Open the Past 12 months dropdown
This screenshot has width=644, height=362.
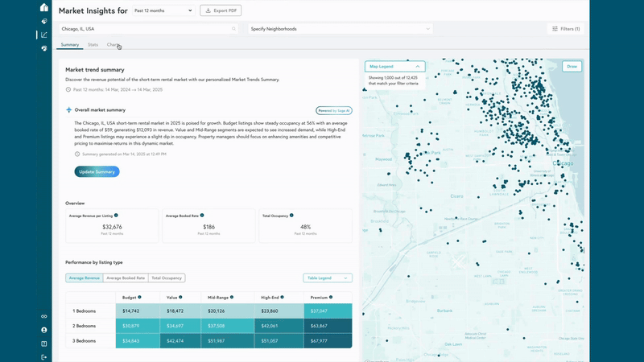tap(163, 10)
